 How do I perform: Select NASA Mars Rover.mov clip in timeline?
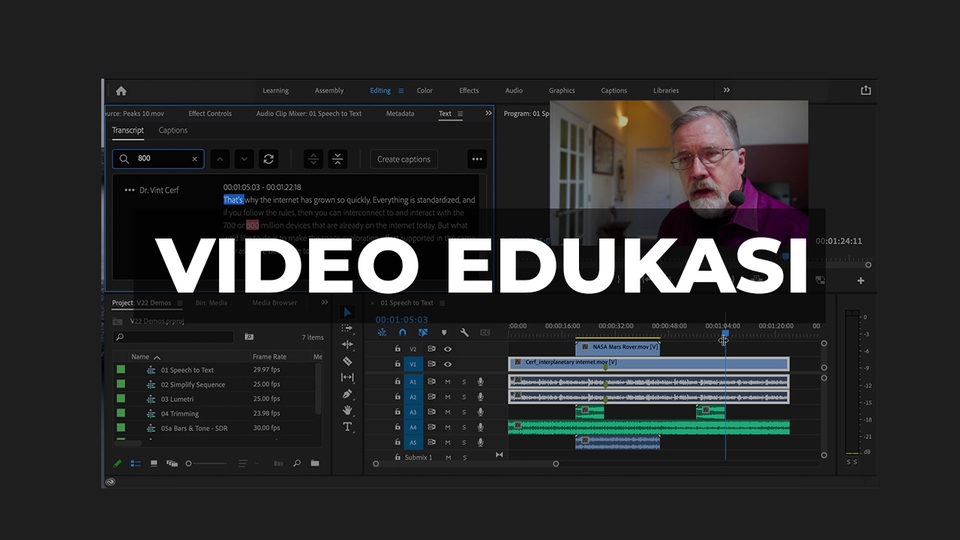[x=618, y=347]
